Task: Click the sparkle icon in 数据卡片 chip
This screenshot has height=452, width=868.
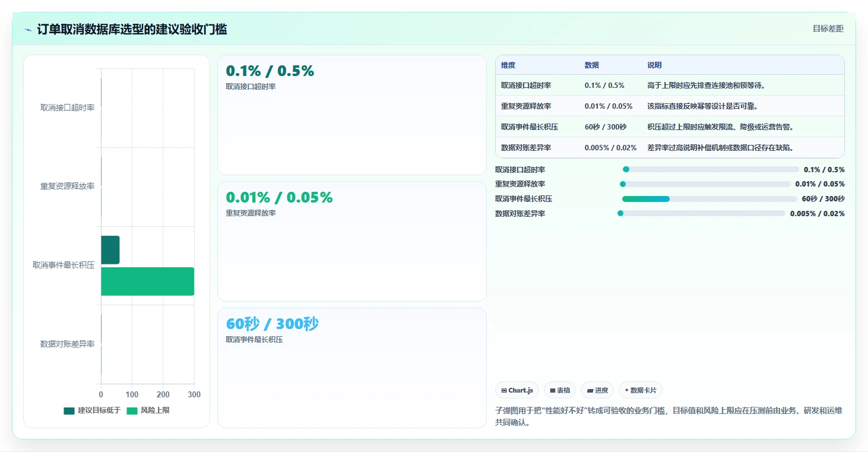Action: tap(626, 391)
